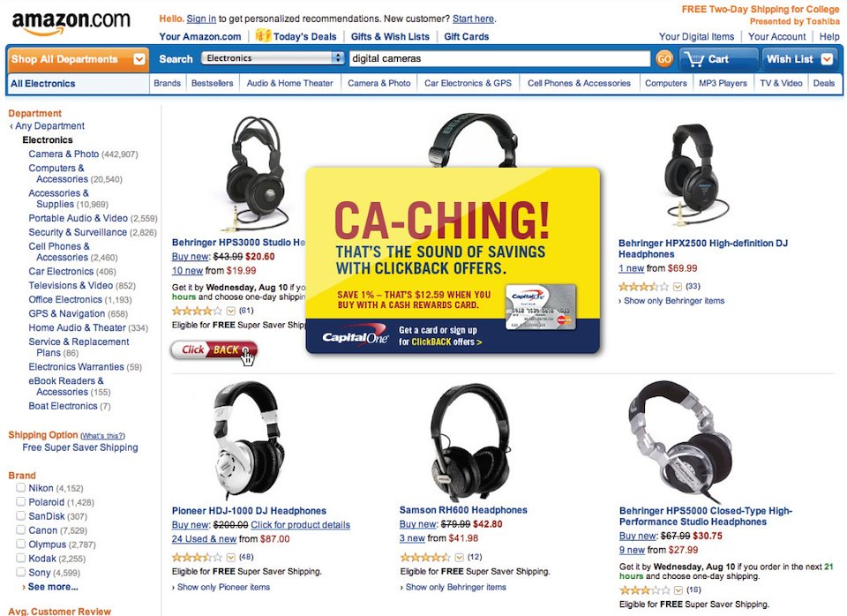Expand the Wish List dropdown arrow
The image size is (847, 616).
pos(827,59)
